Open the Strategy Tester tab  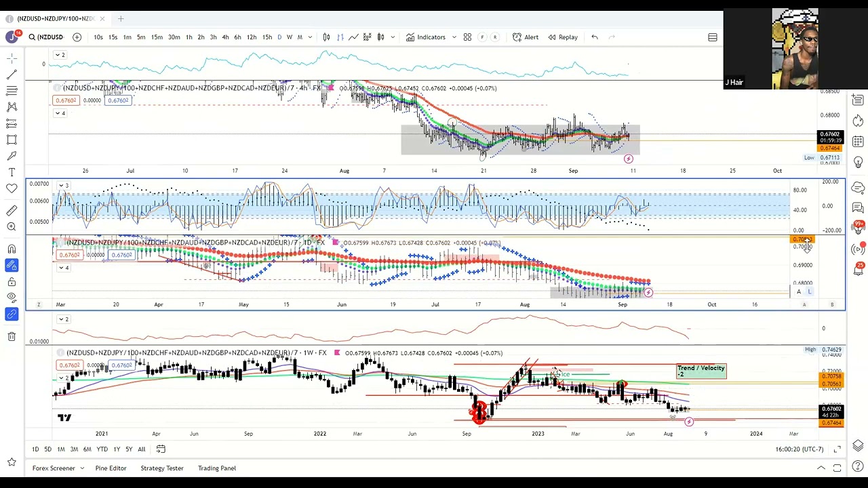[x=162, y=468]
